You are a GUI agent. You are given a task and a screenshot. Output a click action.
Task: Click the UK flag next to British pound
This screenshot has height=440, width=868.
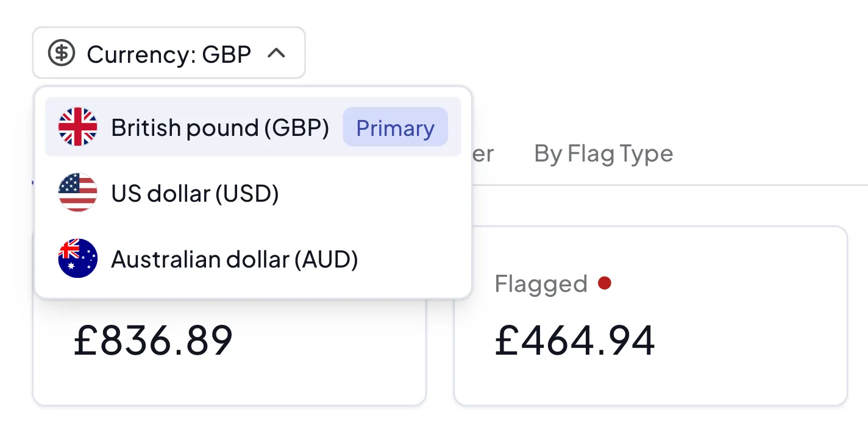(x=77, y=127)
